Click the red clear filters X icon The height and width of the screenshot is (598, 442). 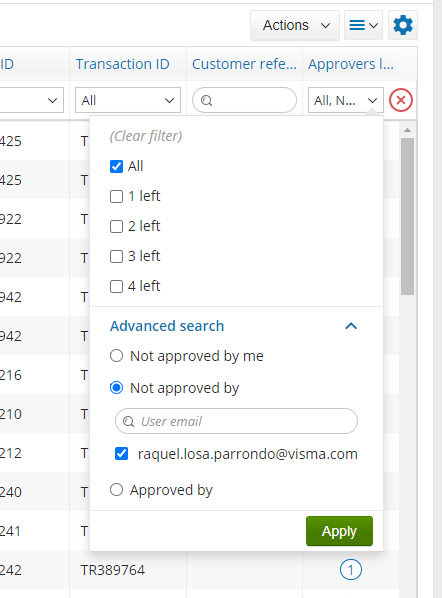[x=400, y=100]
